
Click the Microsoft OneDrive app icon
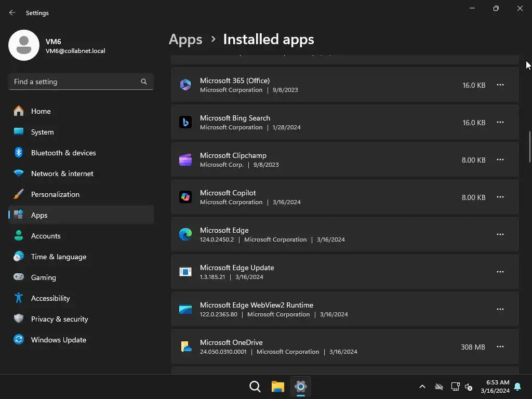point(185,347)
